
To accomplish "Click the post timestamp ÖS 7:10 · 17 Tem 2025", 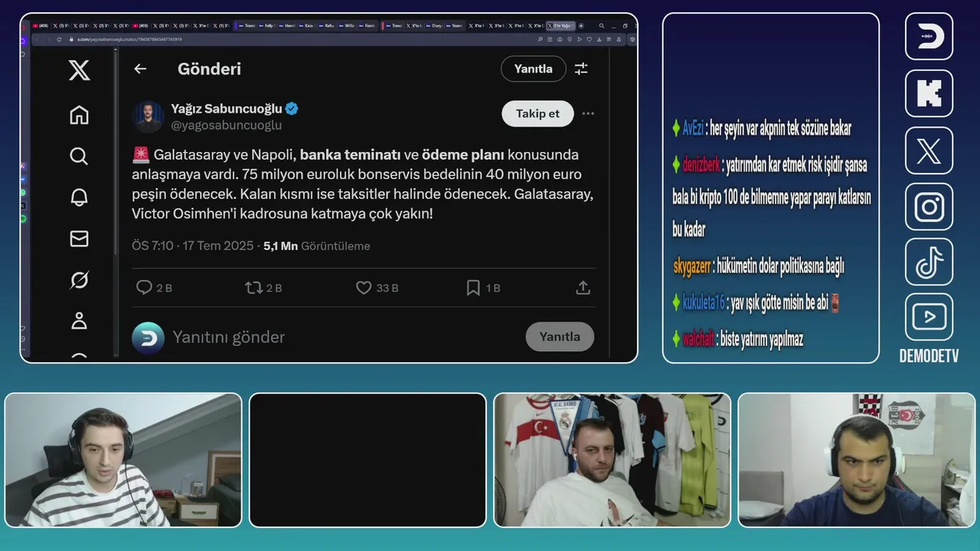I will (x=192, y=246).
